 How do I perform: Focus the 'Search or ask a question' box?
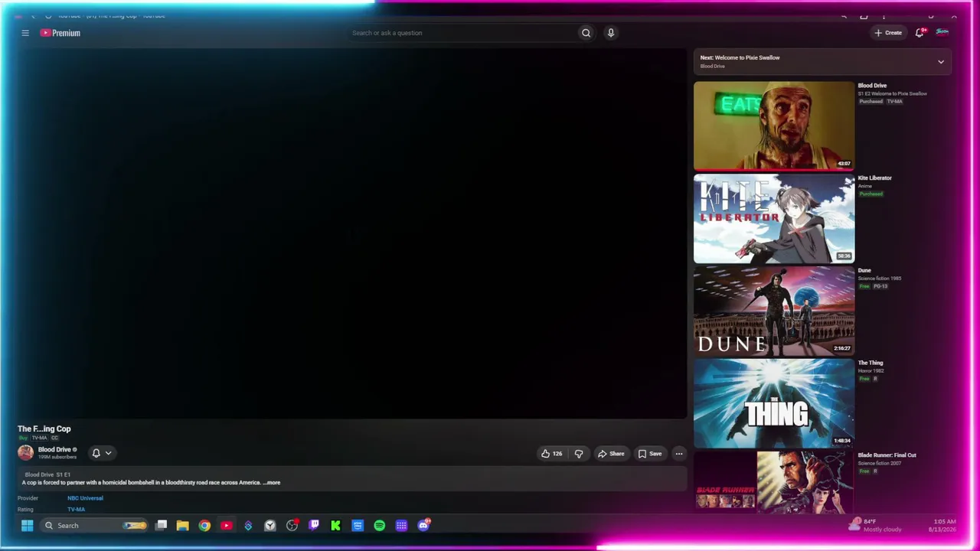coord(462,33)
